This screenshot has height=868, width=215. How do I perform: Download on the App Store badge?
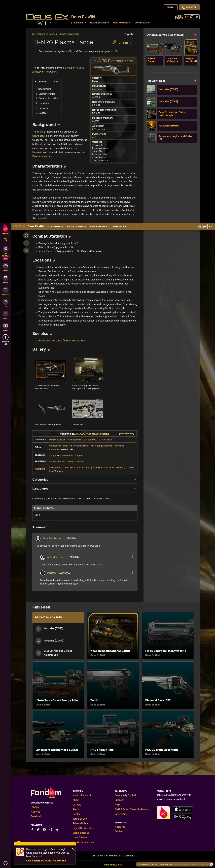(x=183, y=809)
